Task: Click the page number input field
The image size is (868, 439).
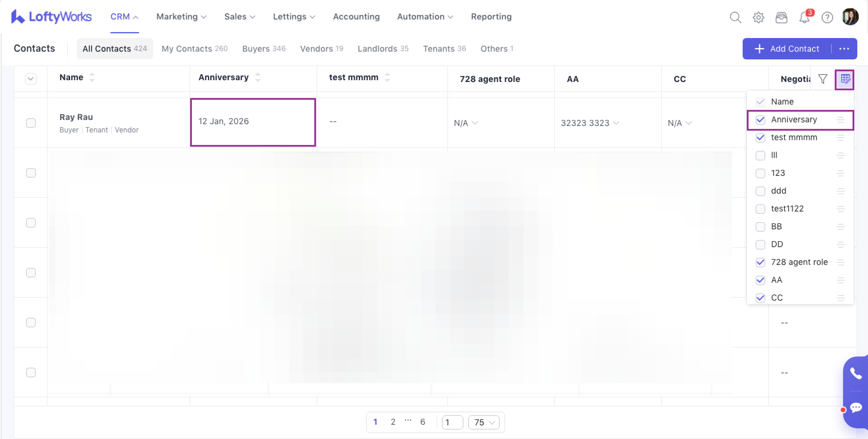Action: [452, 422]
